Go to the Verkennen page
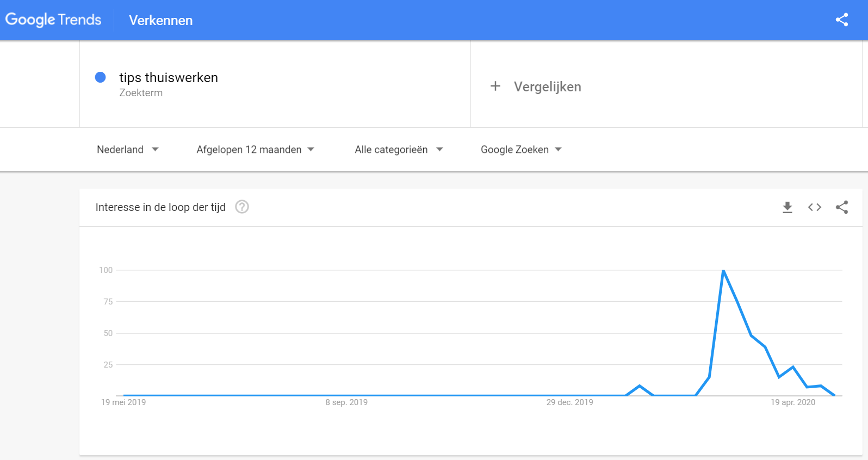Image resolution: width=868 pixels, height=460 pixels. click(161, 21)
